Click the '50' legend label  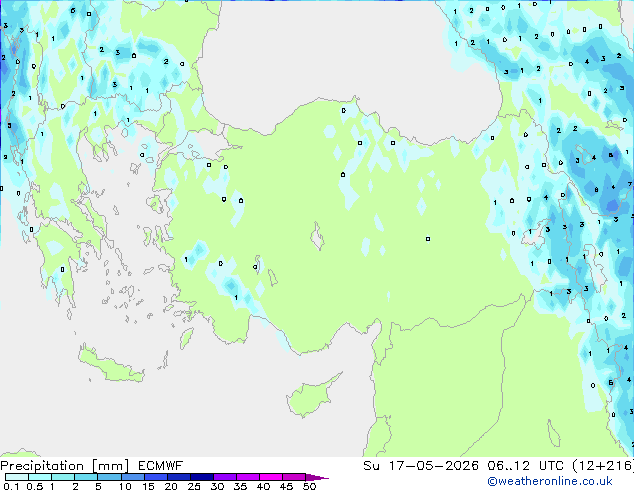coord(309,486)
